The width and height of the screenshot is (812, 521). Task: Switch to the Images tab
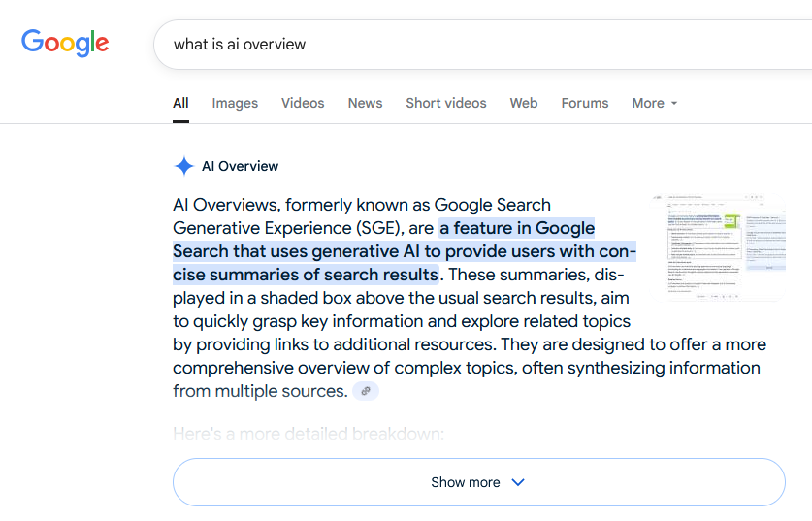[235, 103]
